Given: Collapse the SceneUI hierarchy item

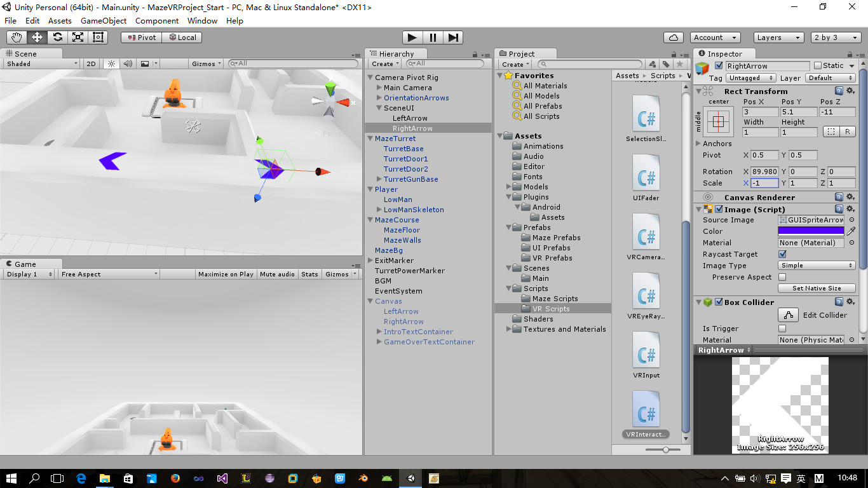Looking at the screenshot, I should (379, 108).
